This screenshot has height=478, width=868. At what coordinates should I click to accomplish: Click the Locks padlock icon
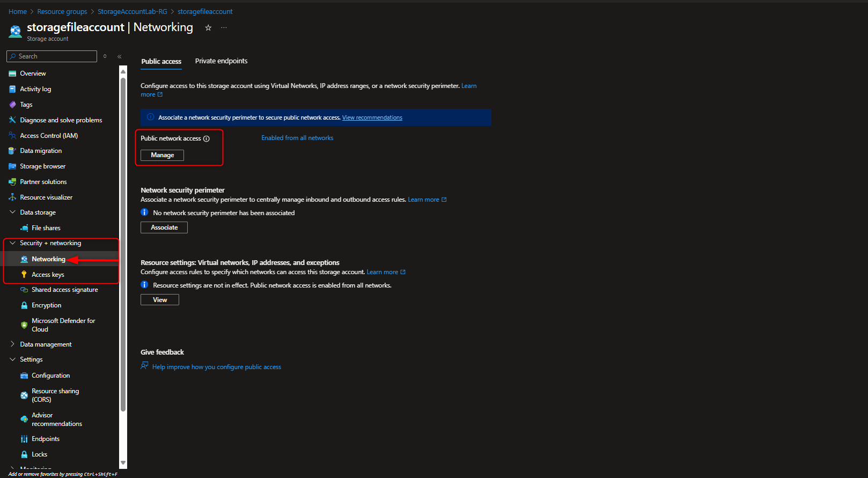click(x=24, y=454)
